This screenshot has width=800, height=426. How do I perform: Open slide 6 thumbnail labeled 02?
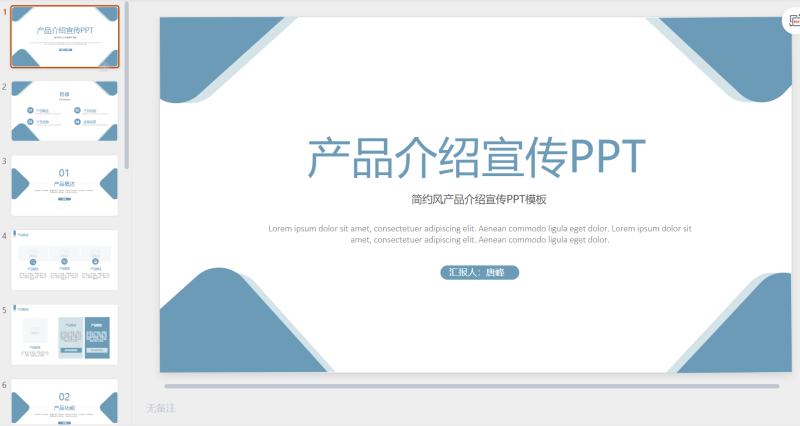point(65,402)
